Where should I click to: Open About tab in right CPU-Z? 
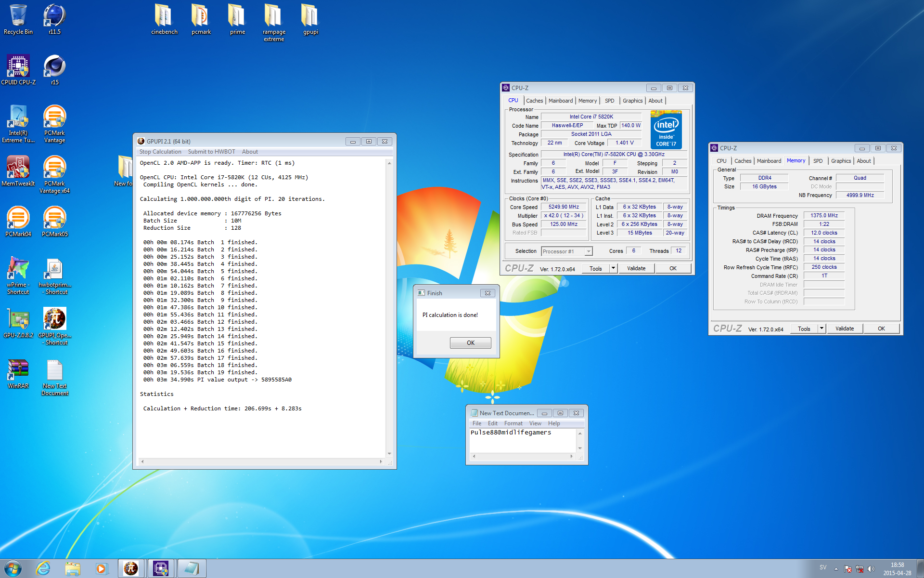point(863,161)
